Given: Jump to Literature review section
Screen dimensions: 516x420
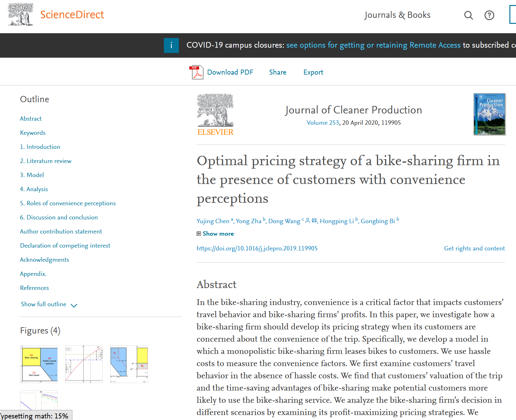Looking at the screenshot, I should (x=46, y=161).
